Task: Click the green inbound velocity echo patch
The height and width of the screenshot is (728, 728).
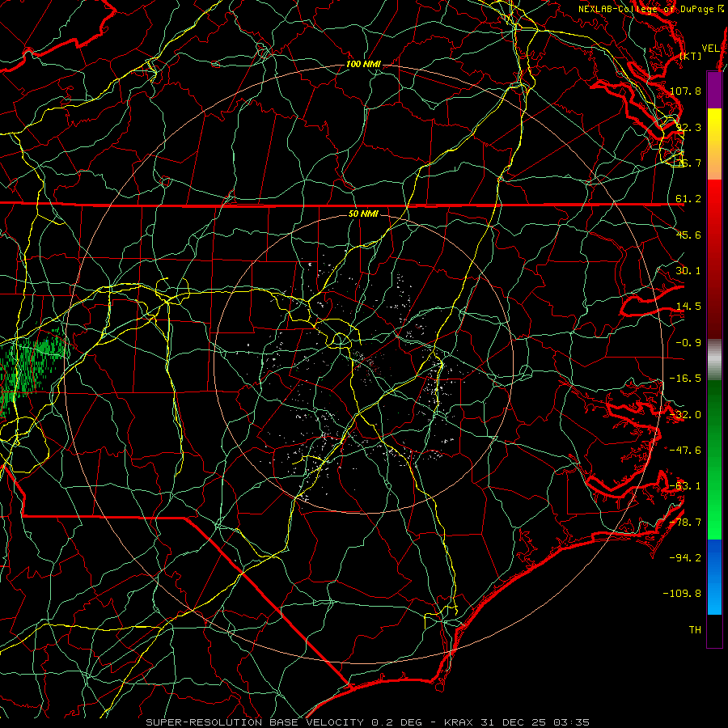Action: (33, 366)
